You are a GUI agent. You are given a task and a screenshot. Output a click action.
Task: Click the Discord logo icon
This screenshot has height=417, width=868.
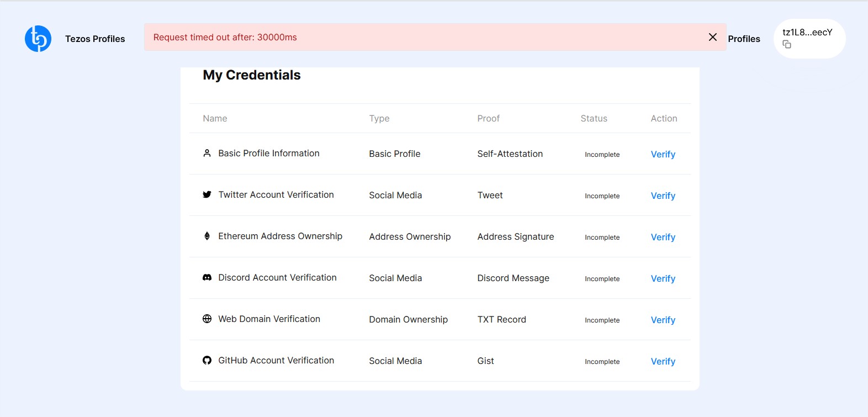[207, 277]
